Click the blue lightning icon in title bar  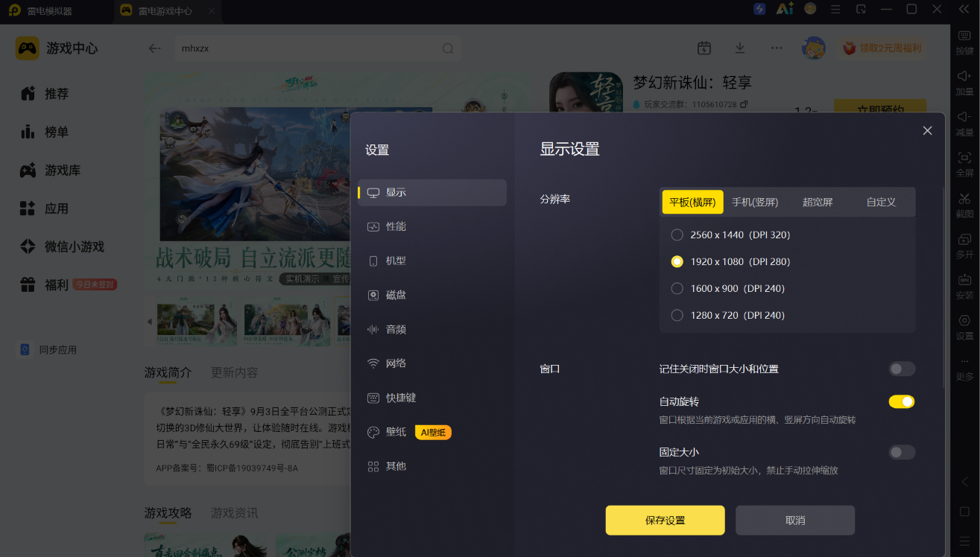click(759, 9)
